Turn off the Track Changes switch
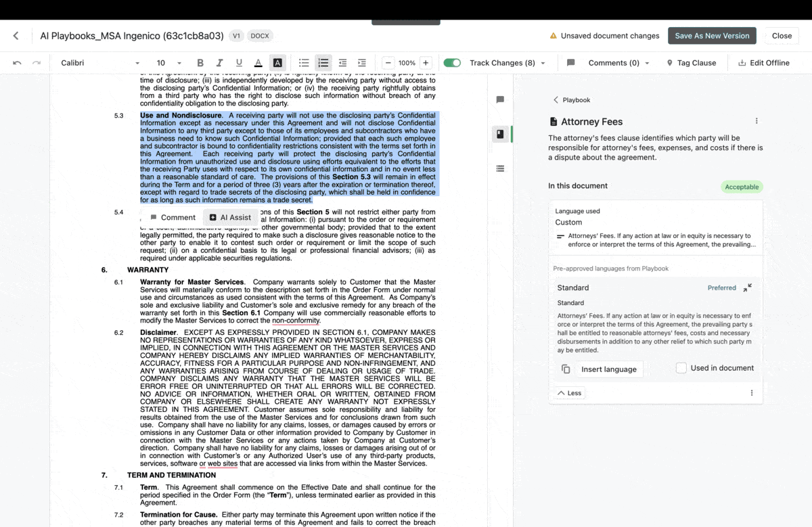This screenshot has height=527, width=812. coord(452,63)
